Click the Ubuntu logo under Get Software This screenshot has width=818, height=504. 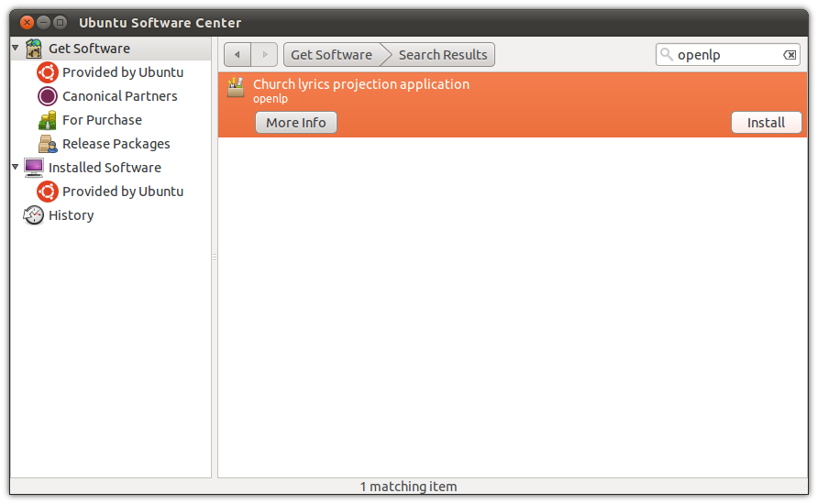(48, 72)
